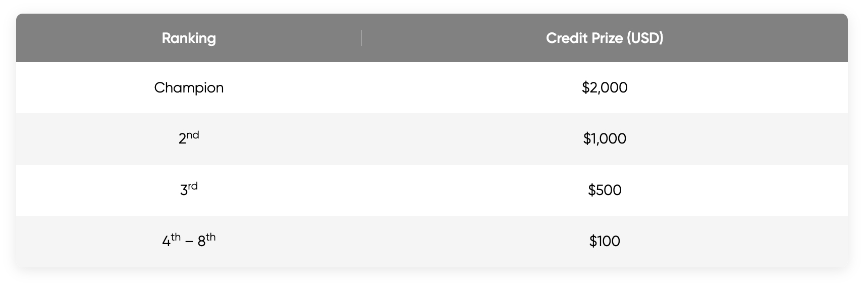This screenshot has width=868, height=283.
Task: Select the $2,000 prize cell
Action: click(x=604, y=88)
